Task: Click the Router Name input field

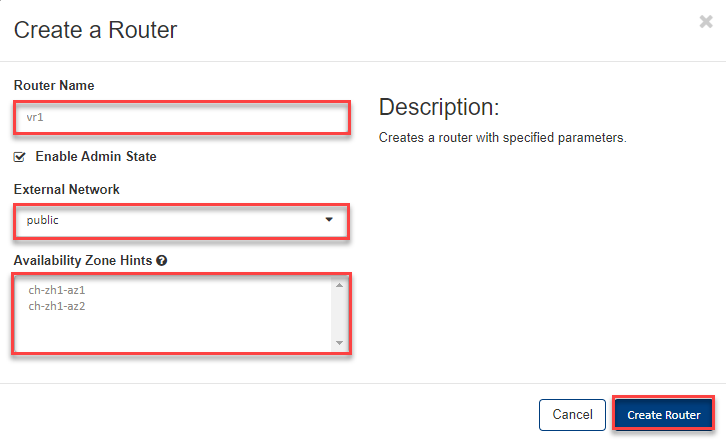Action: click(x=181, y=117)
